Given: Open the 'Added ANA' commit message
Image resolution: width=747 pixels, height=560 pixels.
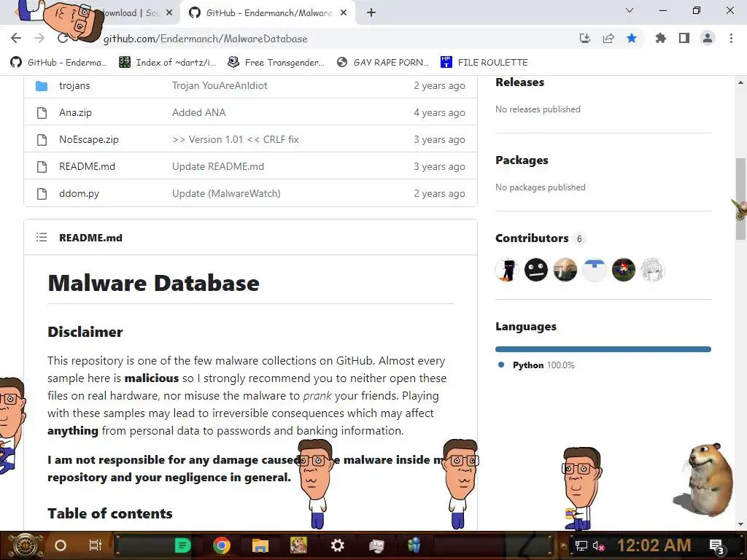Looking at the screenshot, I should pos(198,113).
